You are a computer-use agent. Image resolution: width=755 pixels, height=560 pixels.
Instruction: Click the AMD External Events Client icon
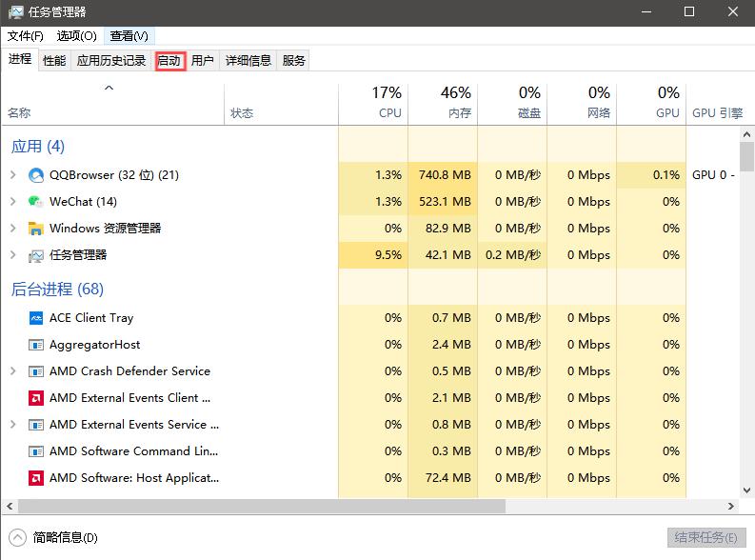(36, 398)
